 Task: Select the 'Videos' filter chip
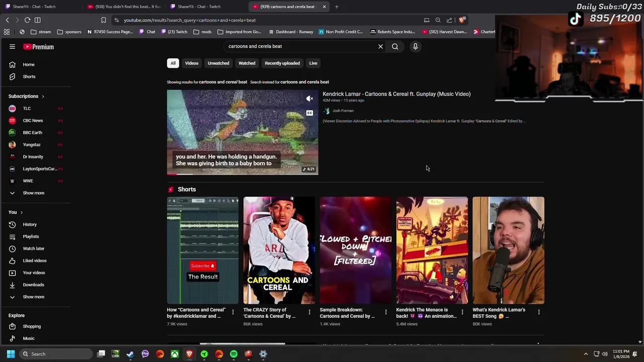tap(192, 63)
